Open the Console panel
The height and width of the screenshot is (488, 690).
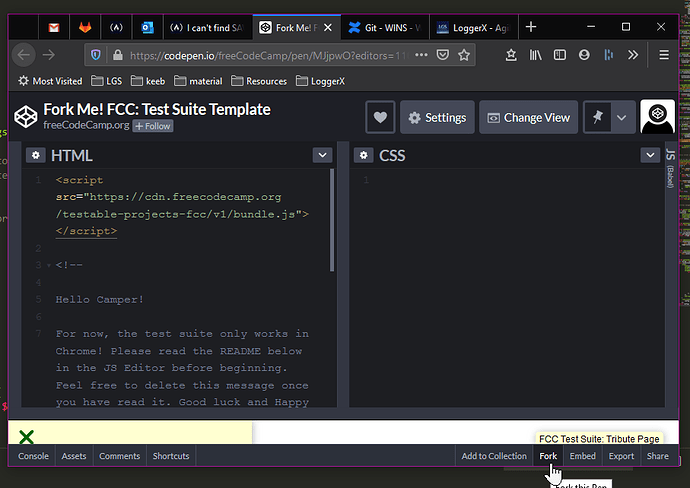(33, 456)
